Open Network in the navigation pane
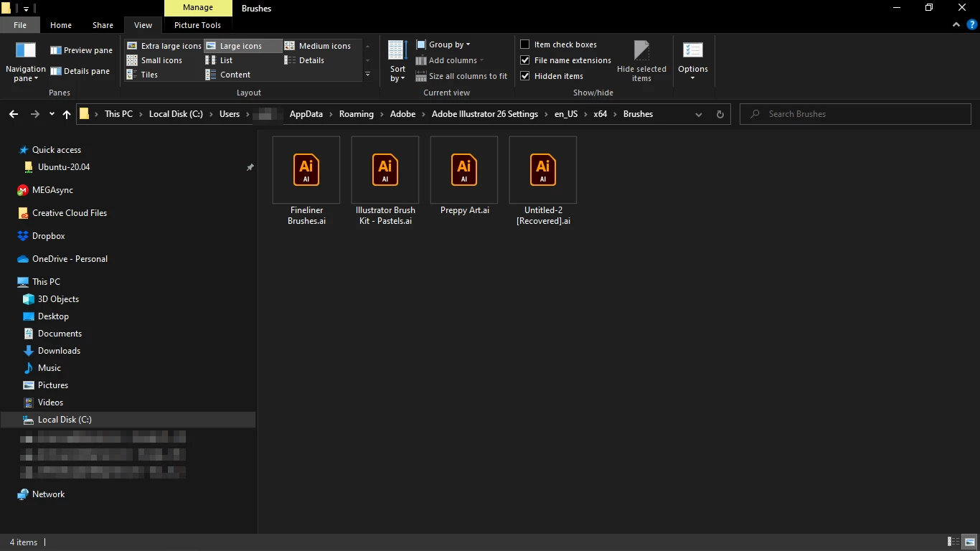This screenshot has width=980, height=551. click(48, 494)
